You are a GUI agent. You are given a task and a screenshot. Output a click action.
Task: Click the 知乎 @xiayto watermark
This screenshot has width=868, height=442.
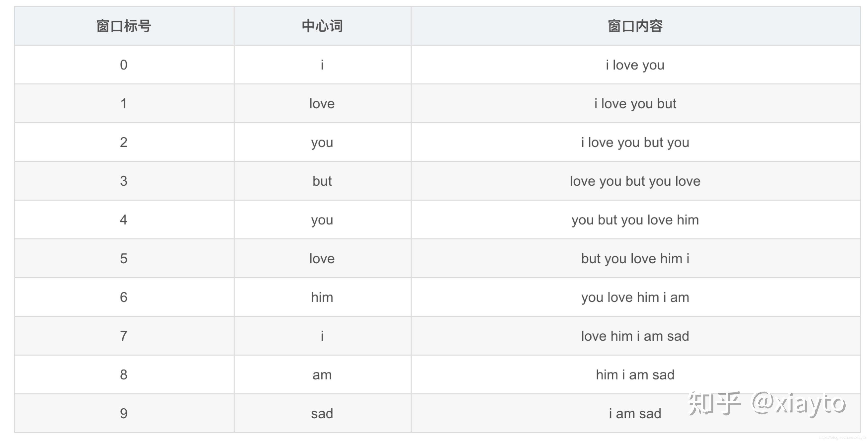pos(767,403)
